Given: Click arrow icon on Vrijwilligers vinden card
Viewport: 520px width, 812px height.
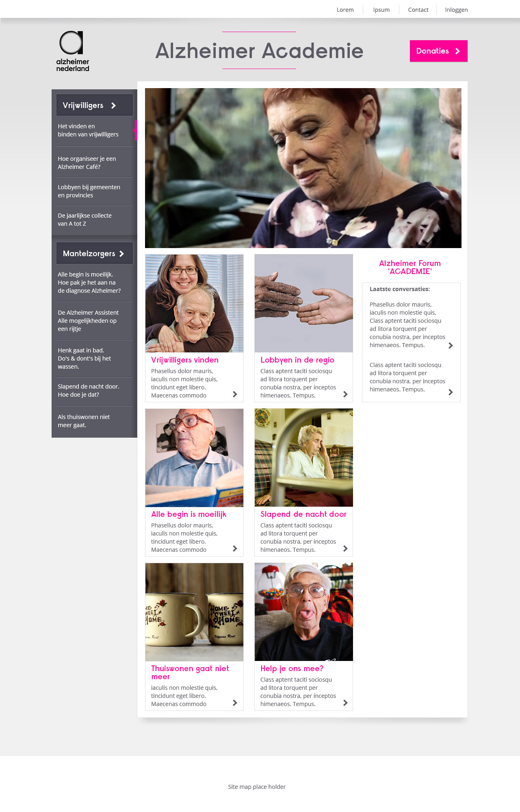Looking at the screenshot, I should tap(235, 394).
